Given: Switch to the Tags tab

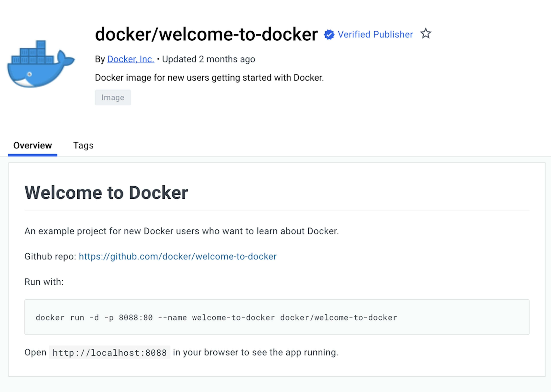Looking at the screenshot, I should click(83, 146).
